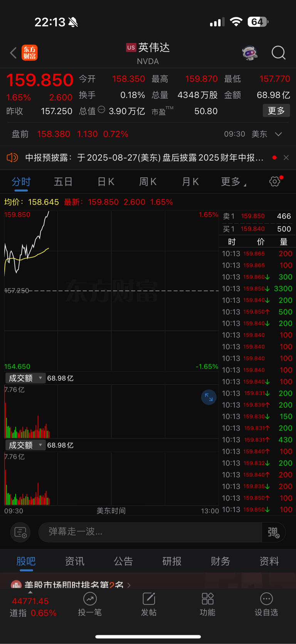Tap the trade row with volume 430
Viewport: 296px width, 644px height.
pyautogui.click(x=257, y=440)
